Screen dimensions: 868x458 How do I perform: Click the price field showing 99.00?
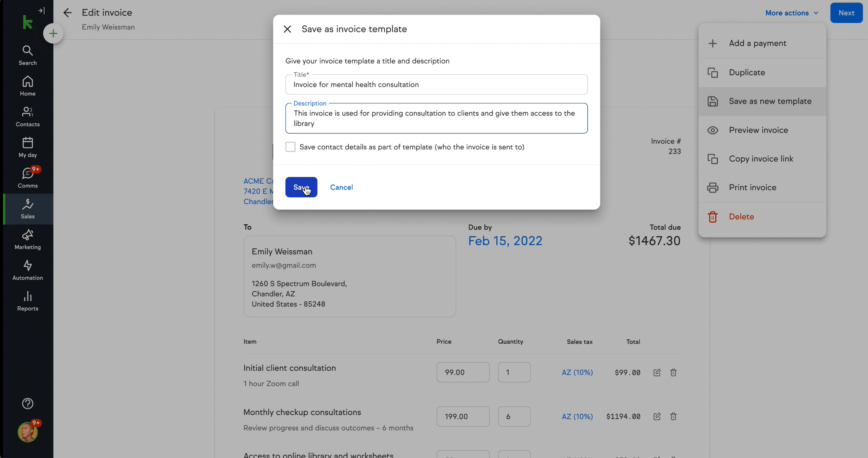[x=463, y=372]
